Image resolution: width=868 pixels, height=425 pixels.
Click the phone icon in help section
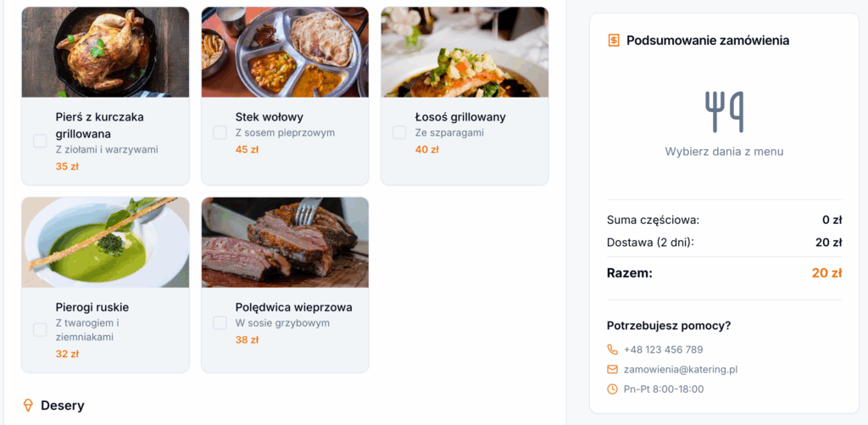click(x=613, y=350)
